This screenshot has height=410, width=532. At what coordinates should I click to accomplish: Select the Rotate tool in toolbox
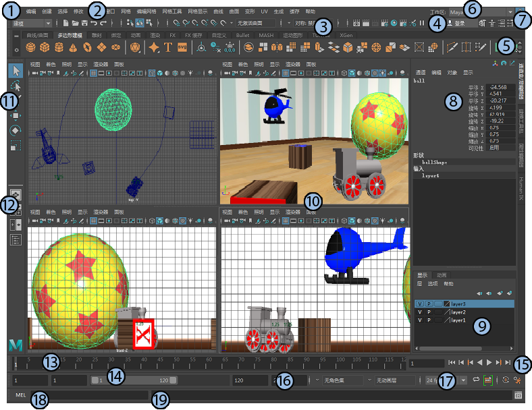pyautogui.click(x=16, y=130)
